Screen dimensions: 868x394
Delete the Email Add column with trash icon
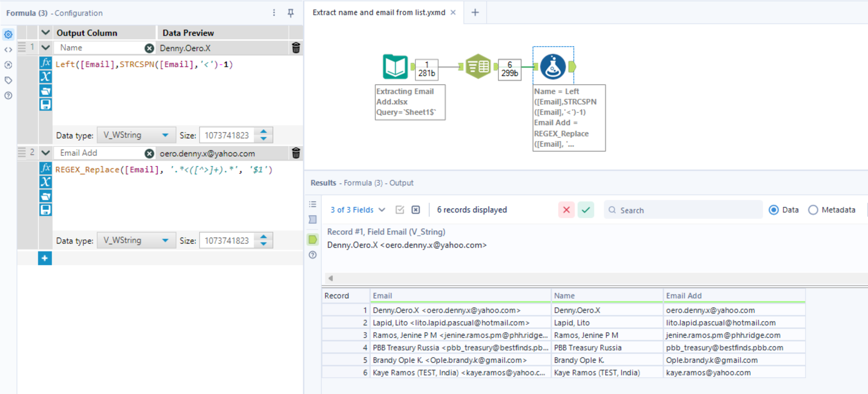point(296,153)
